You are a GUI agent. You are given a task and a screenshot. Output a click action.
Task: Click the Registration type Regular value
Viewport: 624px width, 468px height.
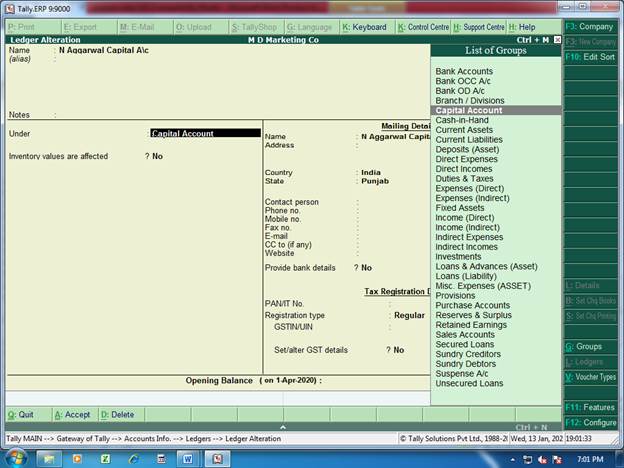point(409,315)
